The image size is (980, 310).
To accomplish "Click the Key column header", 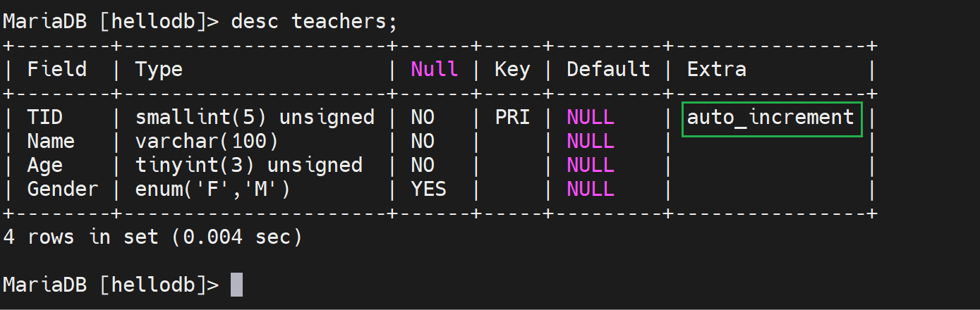I will click(512, 69).
